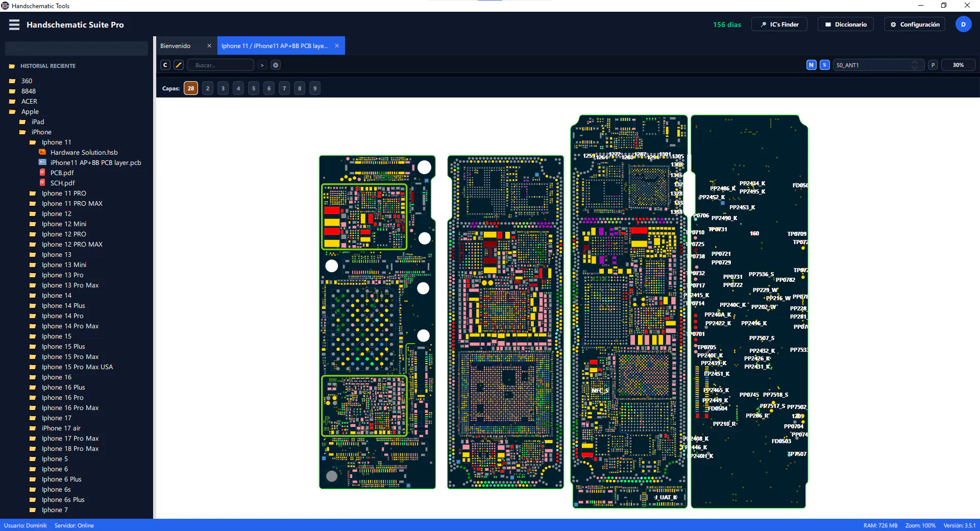Click the SCH.pdf file icon
Image resolution: width=980 pixels, height=531 pixels.
[x=43, y=183]
